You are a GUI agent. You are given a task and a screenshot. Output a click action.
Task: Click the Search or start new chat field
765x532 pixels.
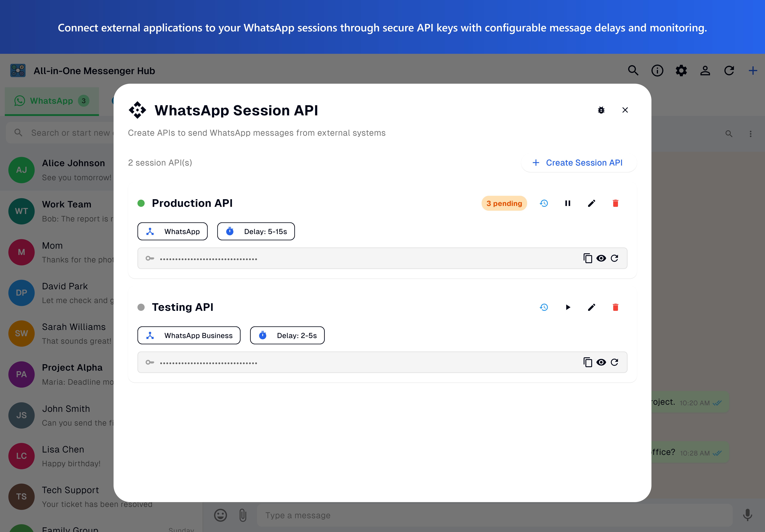point(60,133)
